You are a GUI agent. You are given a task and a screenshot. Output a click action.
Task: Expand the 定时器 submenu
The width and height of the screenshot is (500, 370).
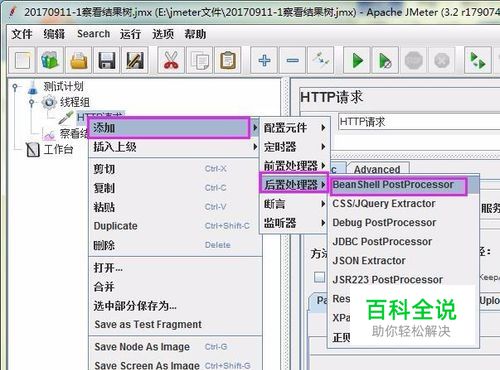click(x=295, y=147)
